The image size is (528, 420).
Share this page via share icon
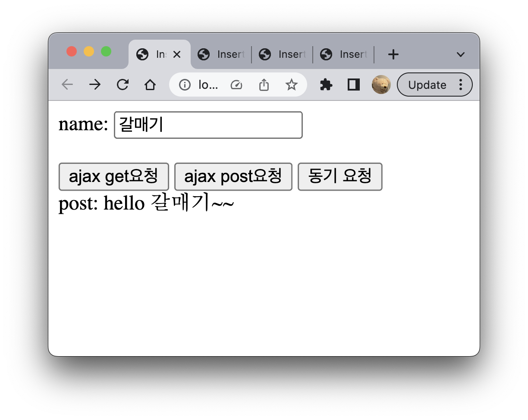pos(264,85)
